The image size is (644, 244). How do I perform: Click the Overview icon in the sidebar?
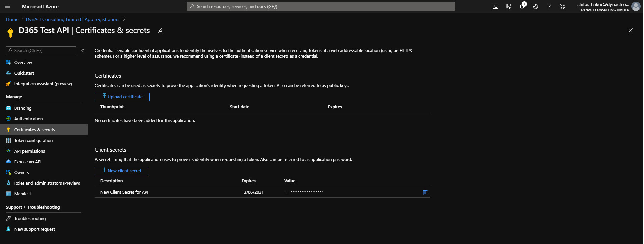click(x=8, y=62)
